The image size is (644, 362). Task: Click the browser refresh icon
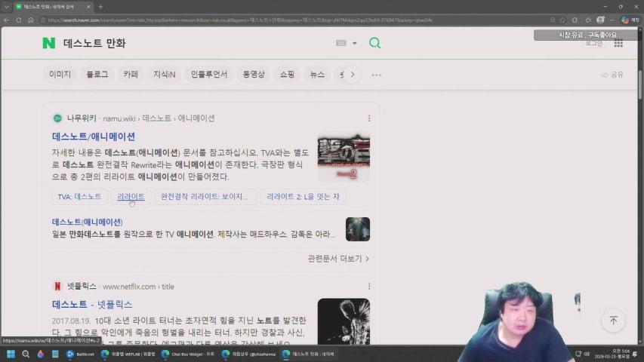coord(19,20)
